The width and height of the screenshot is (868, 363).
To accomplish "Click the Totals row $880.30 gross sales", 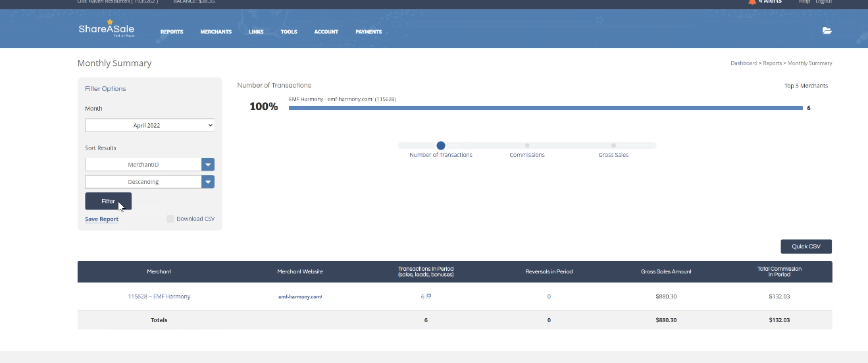I will coord(666,320).
